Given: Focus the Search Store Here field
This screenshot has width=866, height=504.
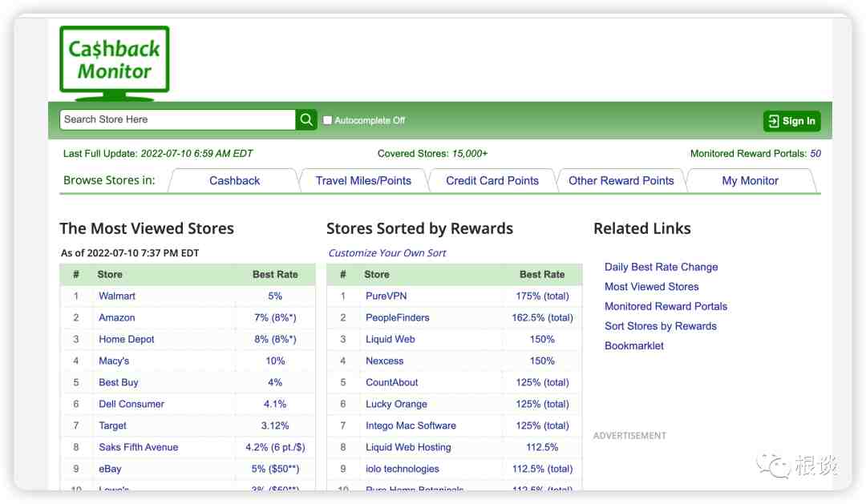Looking at the screenshot, I should click(x=178, y=119).
